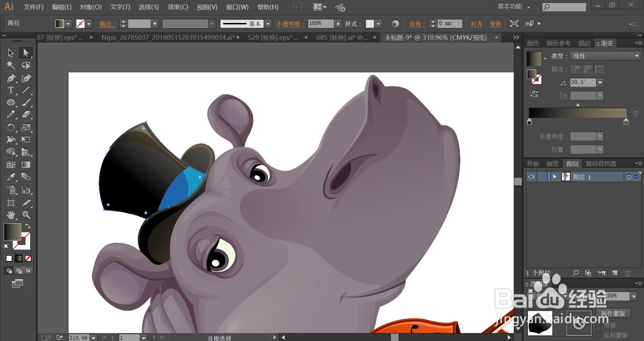Swap fill and stroke in toolbox

28,226
